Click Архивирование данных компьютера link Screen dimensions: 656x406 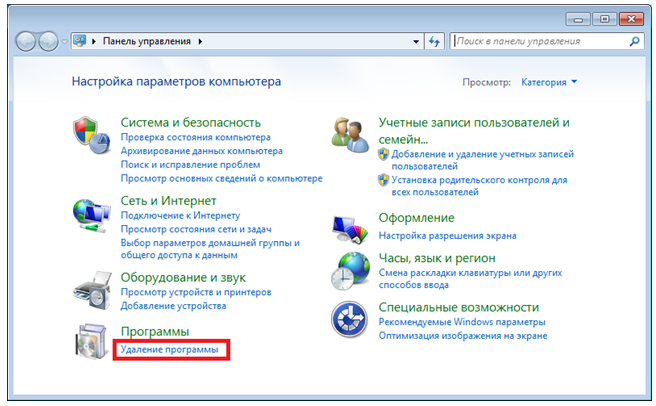202,151
